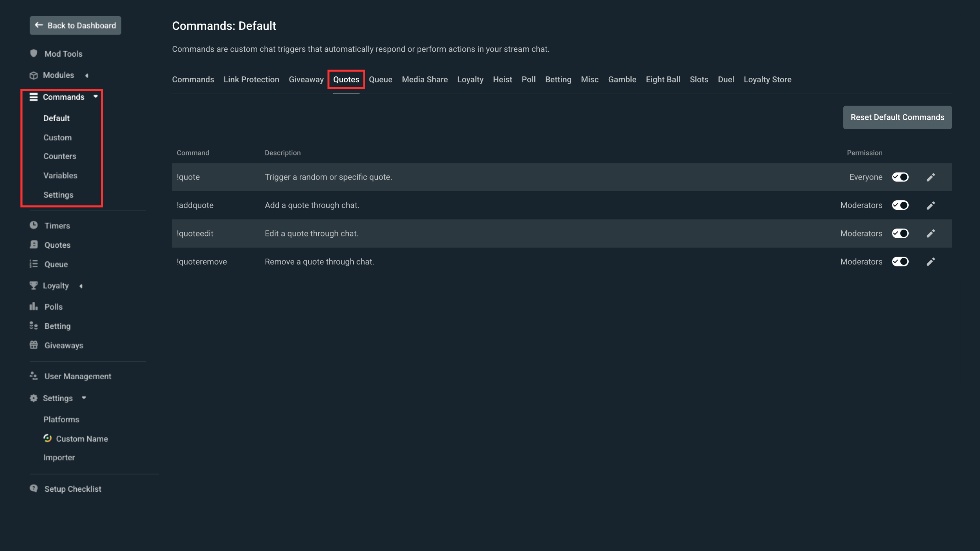This screenshot has height=551, width=980.
Task: Open Importer under Settings
Action: [x=59, y=457]
